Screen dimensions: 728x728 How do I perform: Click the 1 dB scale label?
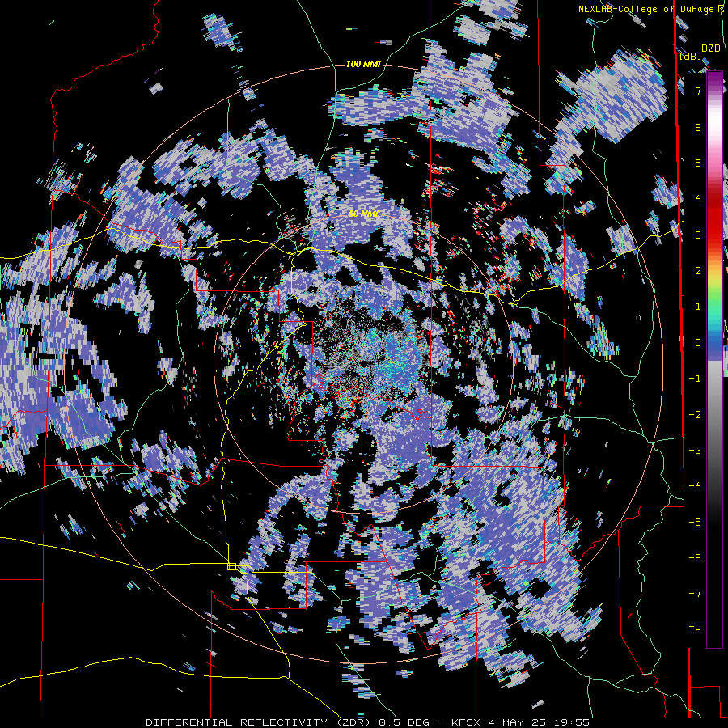(x=698, y=307)
